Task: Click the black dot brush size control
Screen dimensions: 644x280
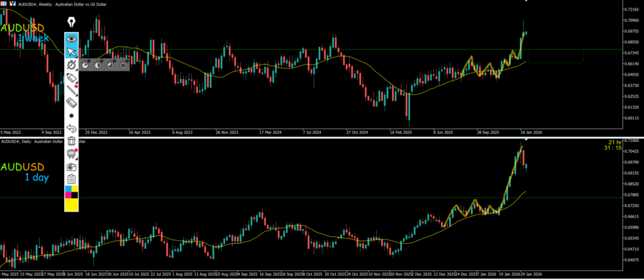Action: [72, 116]
